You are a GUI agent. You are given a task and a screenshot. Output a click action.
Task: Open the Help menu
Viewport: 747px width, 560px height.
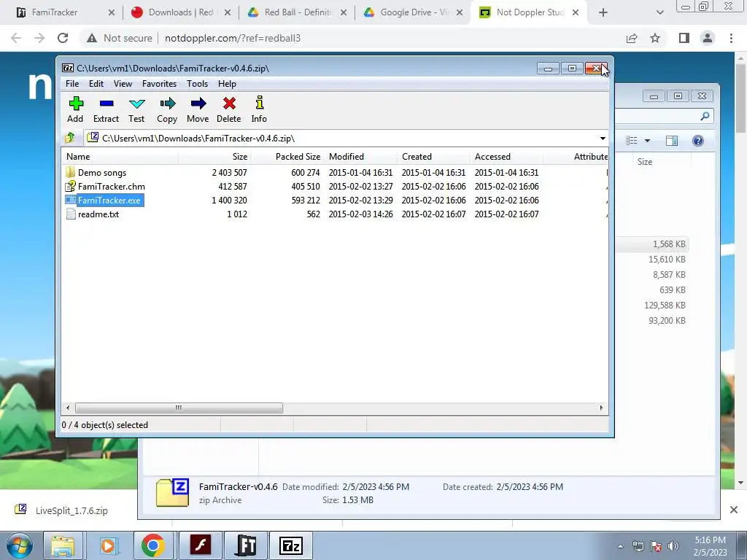(228, 84)
